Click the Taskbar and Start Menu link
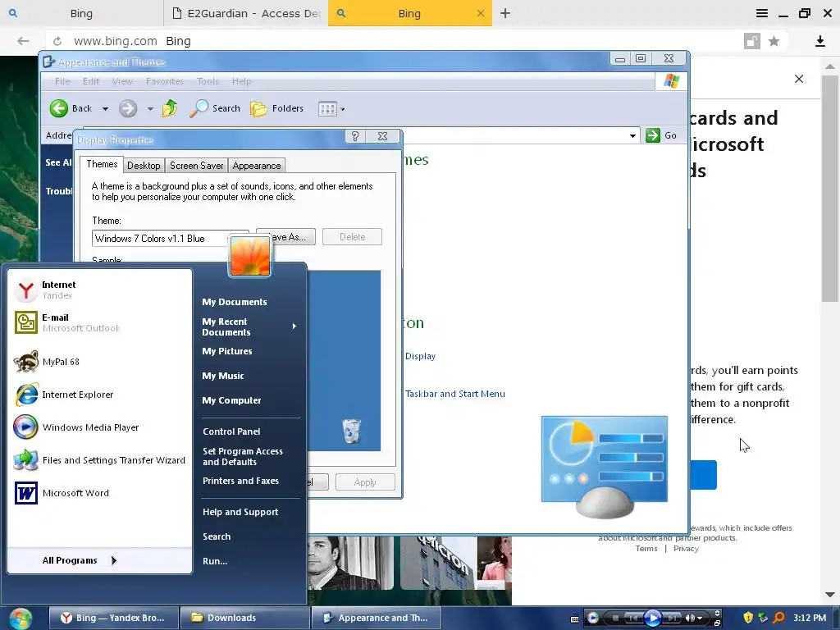The image size is (840, 630). [x=454, y=394]
